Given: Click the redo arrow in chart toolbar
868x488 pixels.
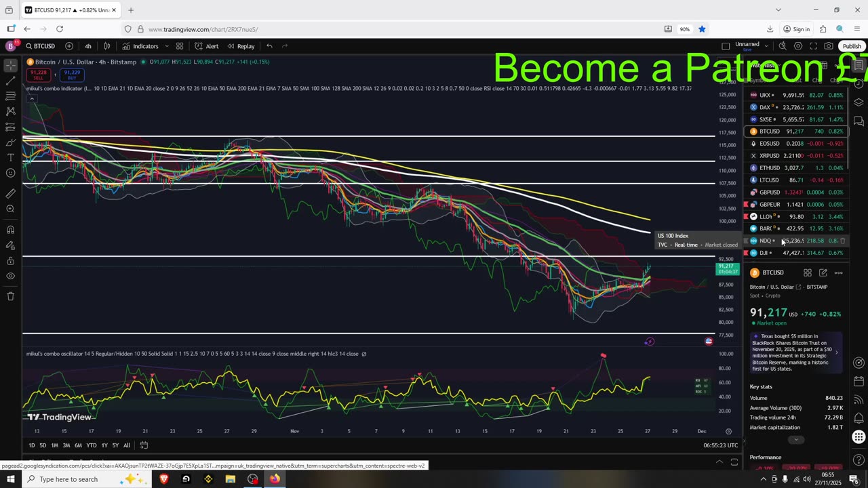Looking at the screenshot, I should coord(285,46).
